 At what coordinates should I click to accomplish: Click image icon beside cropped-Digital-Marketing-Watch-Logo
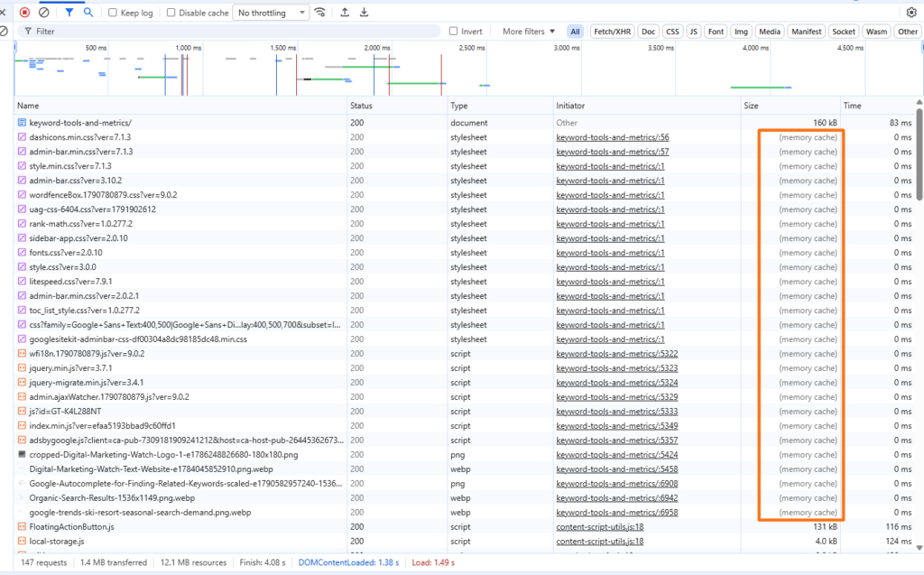pos(22,455)
